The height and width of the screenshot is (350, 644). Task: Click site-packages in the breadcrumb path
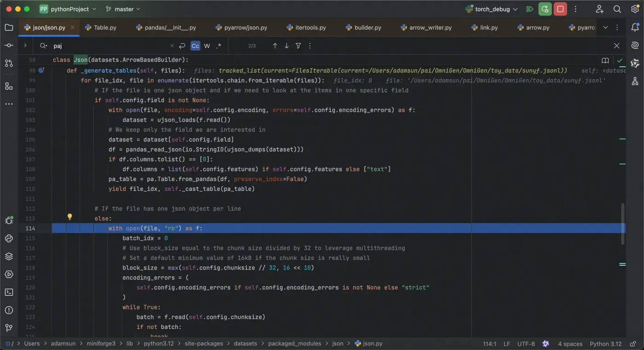(x=204, y=344)
